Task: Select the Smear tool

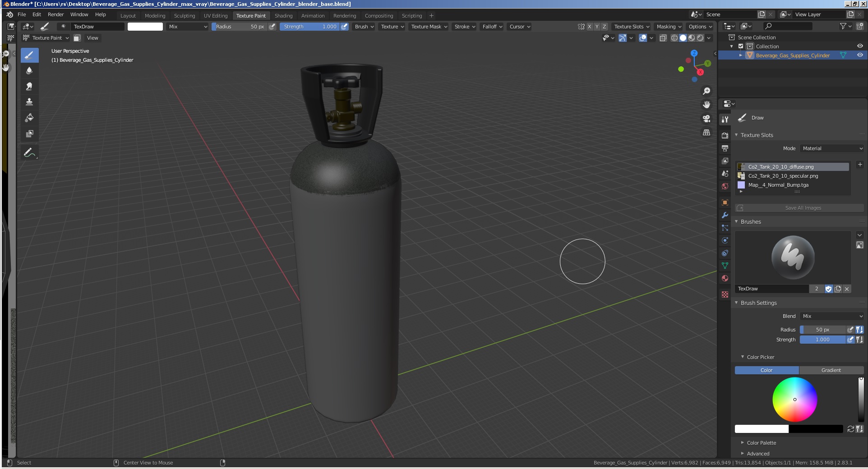Action: coord(29,86)
